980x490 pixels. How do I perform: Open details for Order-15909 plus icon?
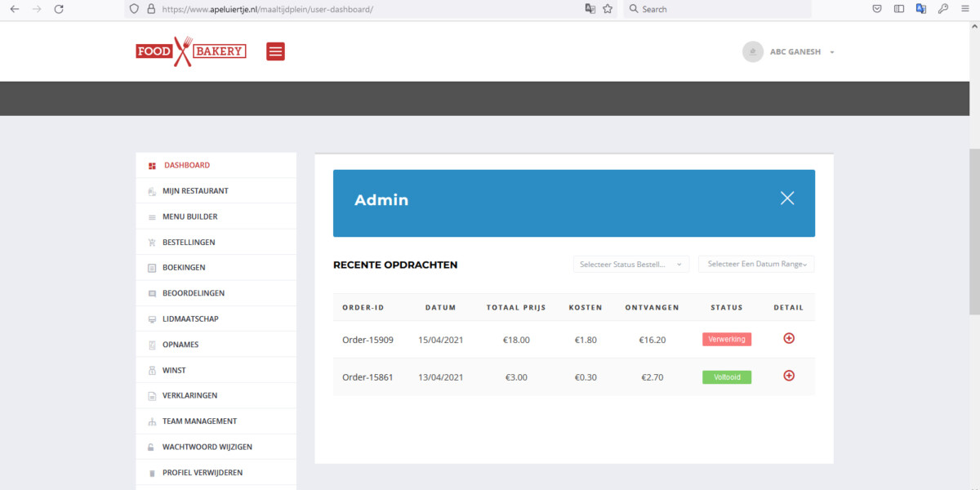click(789, 338)
